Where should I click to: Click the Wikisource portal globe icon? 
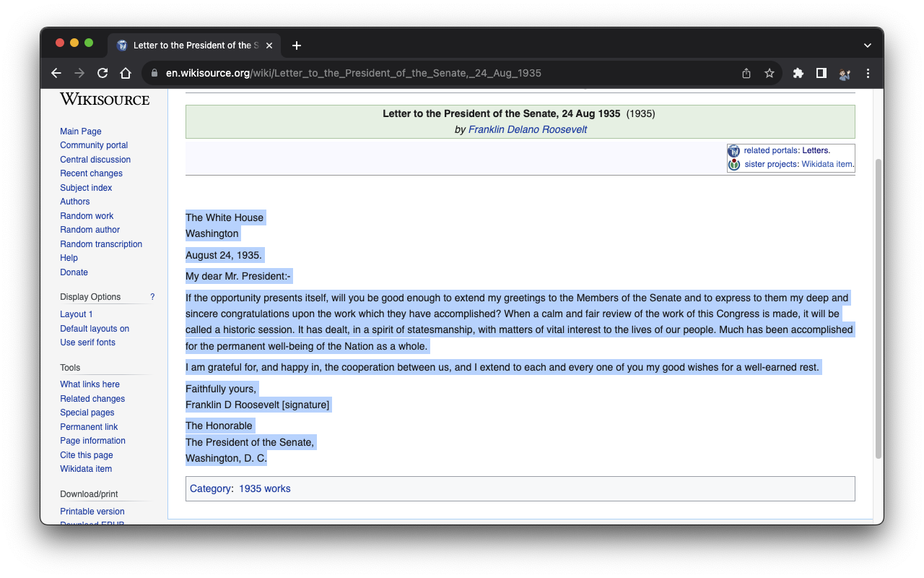(x=733, y=150)
